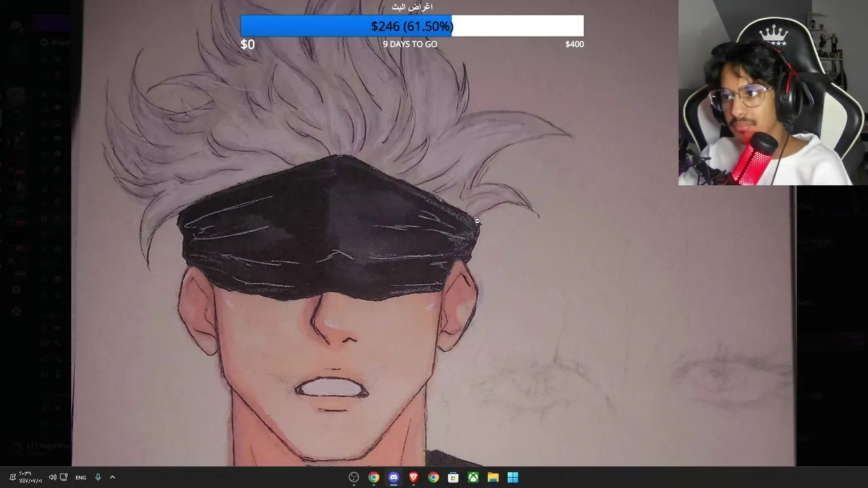Screen dimensions: 868x488
Task: Open the Xbox app from the taskbar
Action: tap(473, 477)
